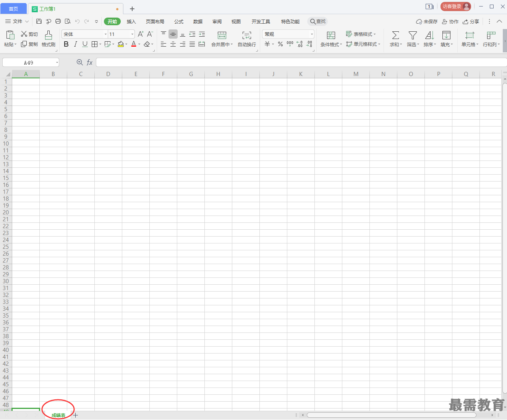
Task: Click the Merge and Center (合并居中) icon
Action: point(222,35)
